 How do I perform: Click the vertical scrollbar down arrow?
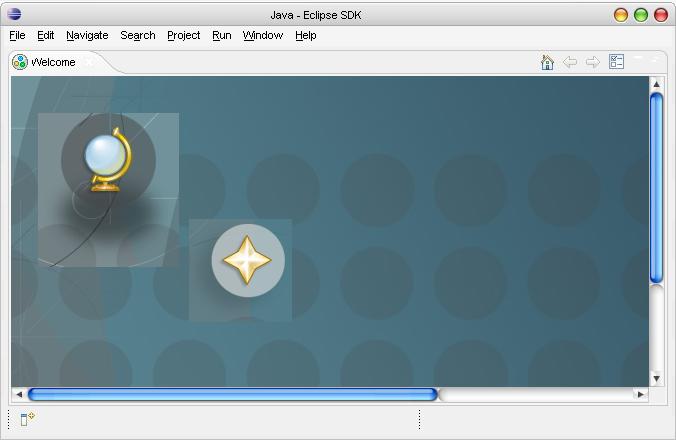pyautogui.click(x=656, y=379)
